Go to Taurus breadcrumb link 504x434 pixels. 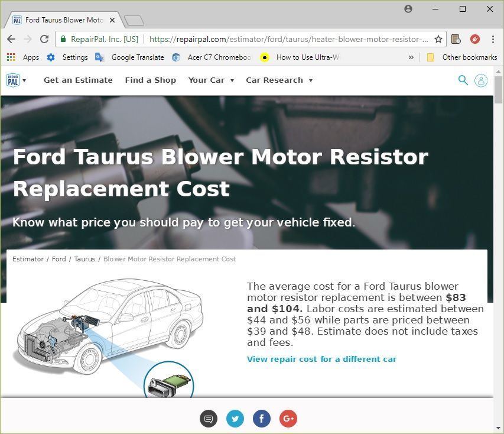(84, 259)
